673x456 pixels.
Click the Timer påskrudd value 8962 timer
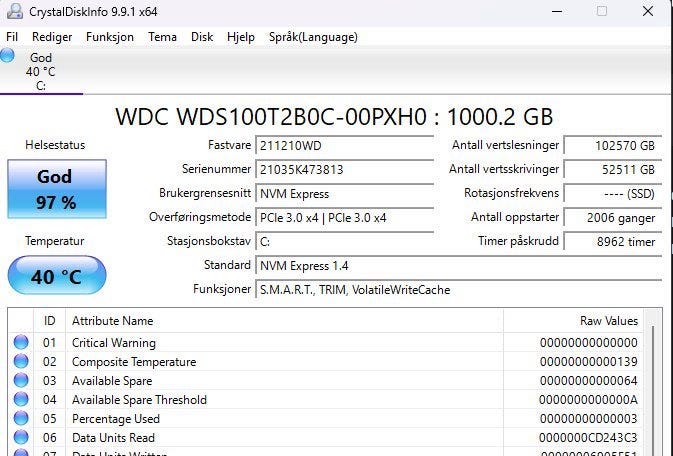(613, 242)
